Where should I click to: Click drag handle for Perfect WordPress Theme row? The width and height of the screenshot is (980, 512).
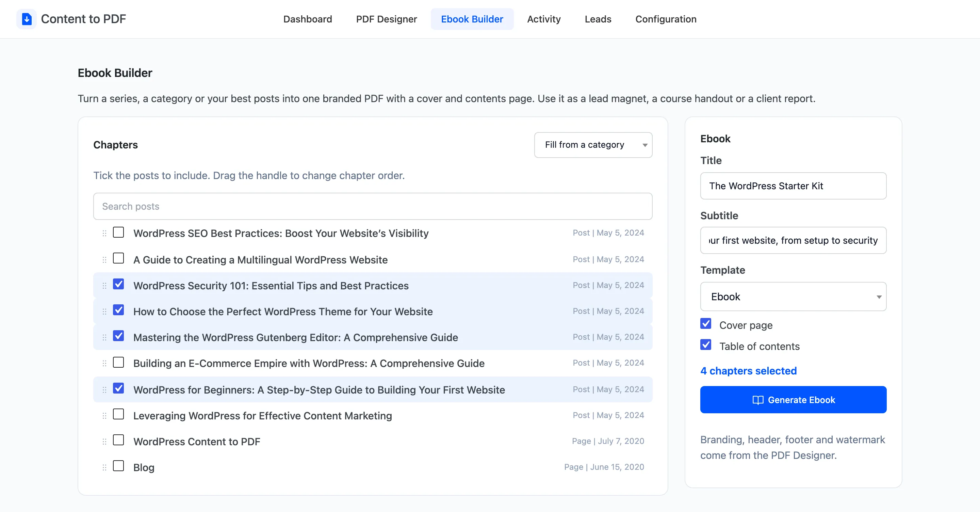pyautogui.click(x=104, y=312)
